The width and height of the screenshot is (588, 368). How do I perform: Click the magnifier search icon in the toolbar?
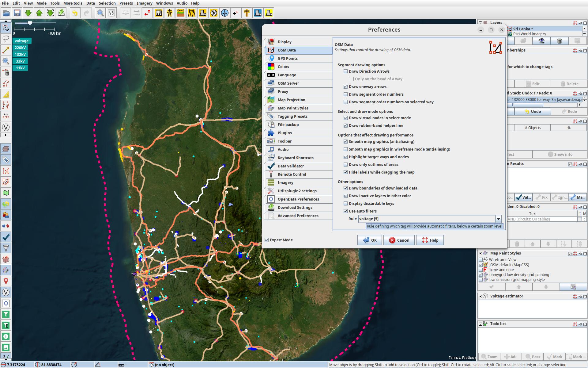coord(100,13)
